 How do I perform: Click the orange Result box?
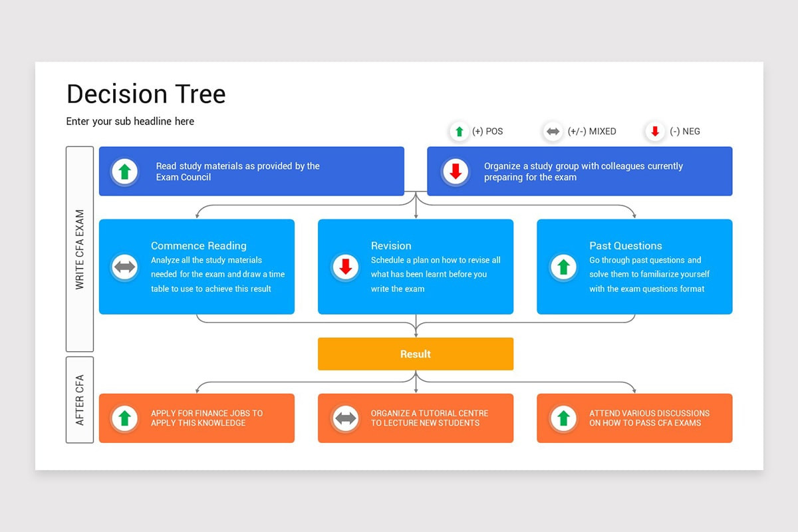tap(416, 354)
